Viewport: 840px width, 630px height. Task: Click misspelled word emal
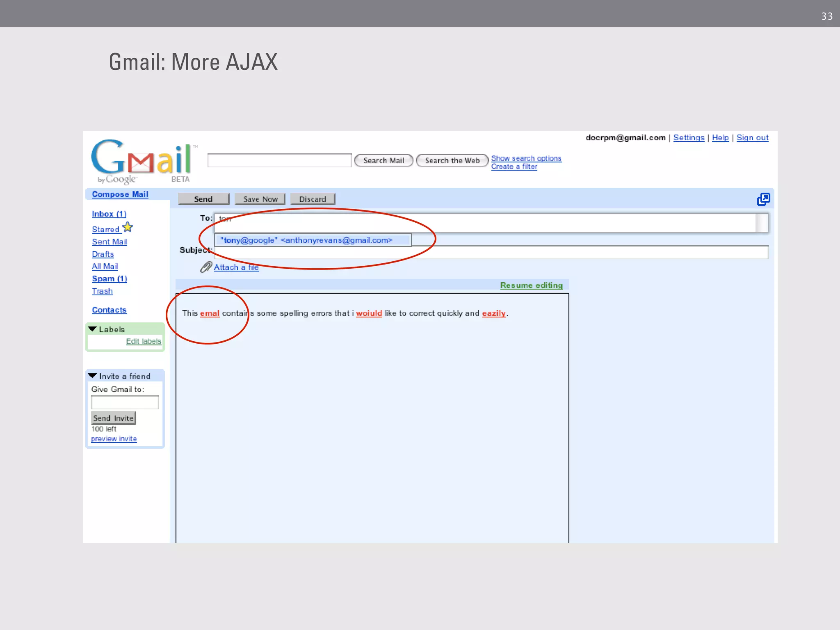click(210, 313)
